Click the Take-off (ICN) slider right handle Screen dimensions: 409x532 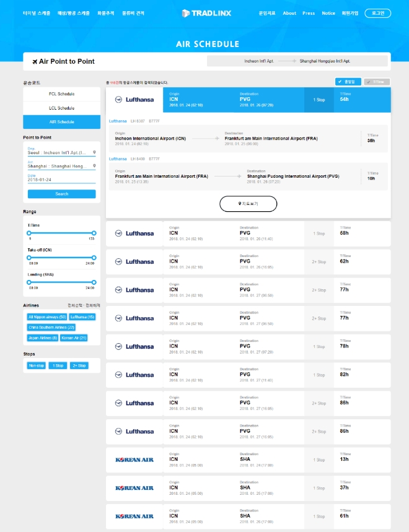click(x=94, y=258)
